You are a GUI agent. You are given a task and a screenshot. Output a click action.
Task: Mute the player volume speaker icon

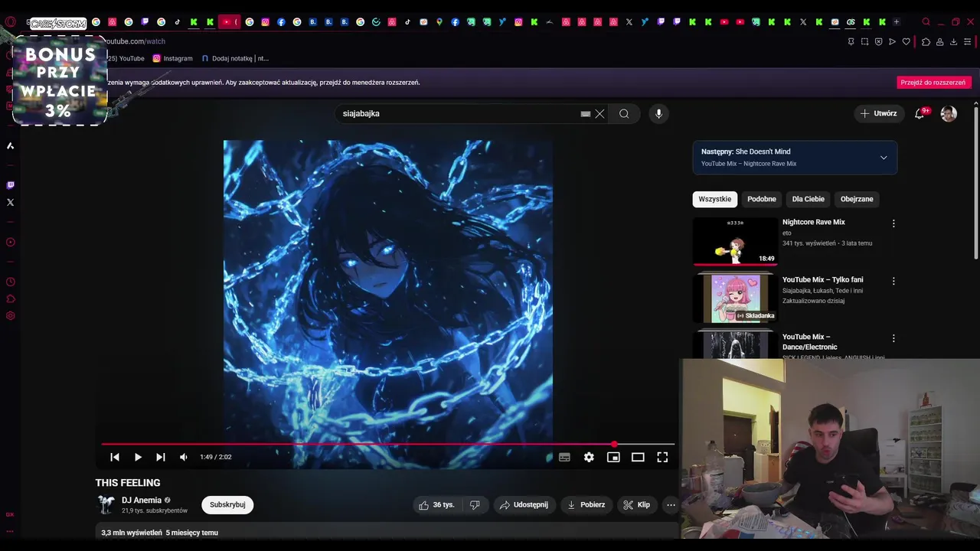pyautogui.click(x=184, y=457)
